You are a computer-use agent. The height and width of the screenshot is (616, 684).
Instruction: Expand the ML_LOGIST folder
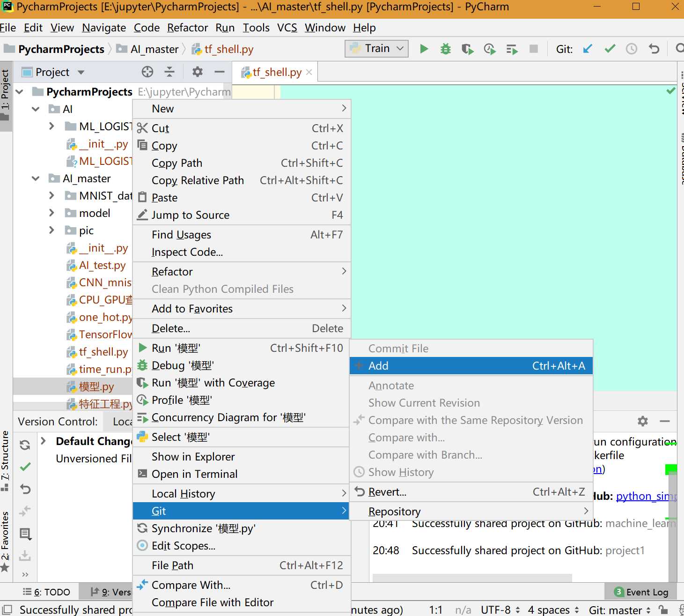click(52, 126)
